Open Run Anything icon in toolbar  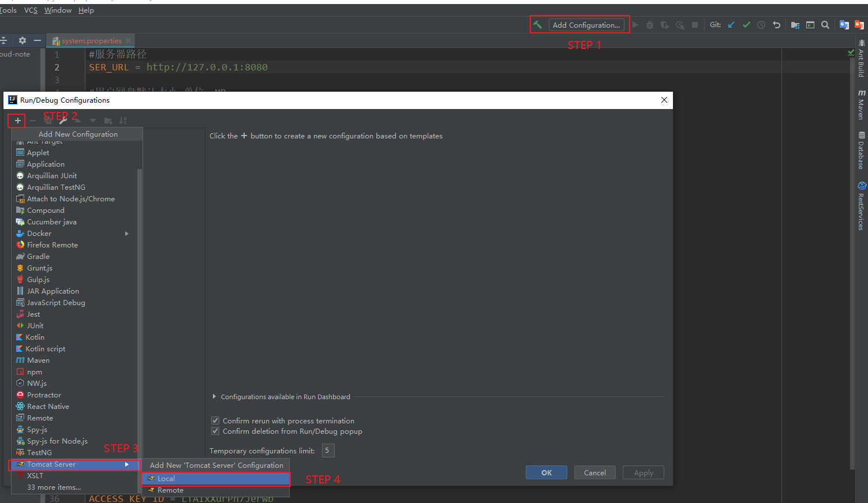pyautogui.click(x=810, y=25)
